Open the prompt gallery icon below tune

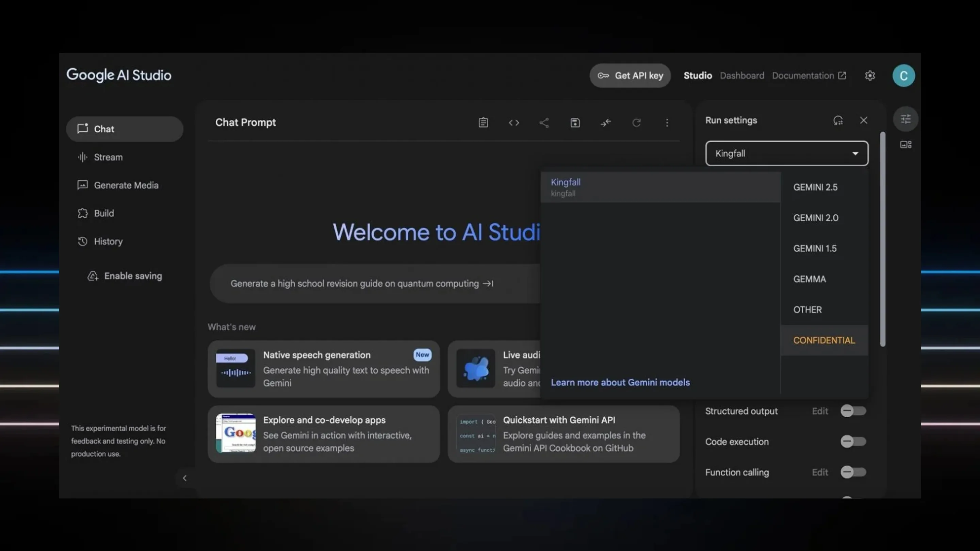pyautogui.click(x=906, y=145)
